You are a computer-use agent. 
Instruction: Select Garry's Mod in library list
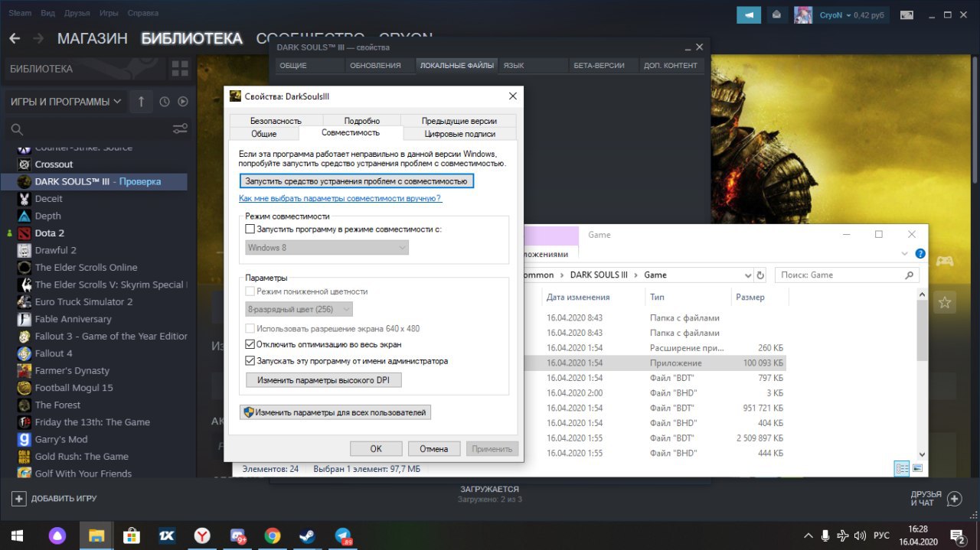click(61, 439)
